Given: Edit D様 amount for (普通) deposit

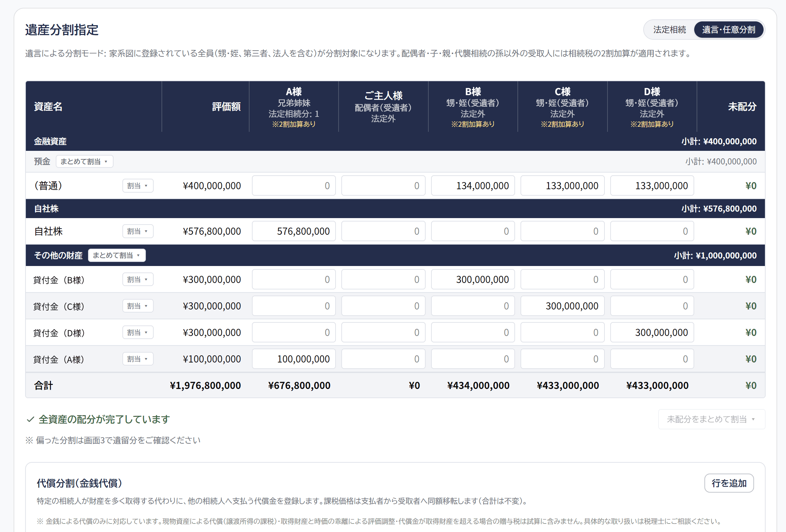Looking at the screenshot, I should [x=652, y=186].
